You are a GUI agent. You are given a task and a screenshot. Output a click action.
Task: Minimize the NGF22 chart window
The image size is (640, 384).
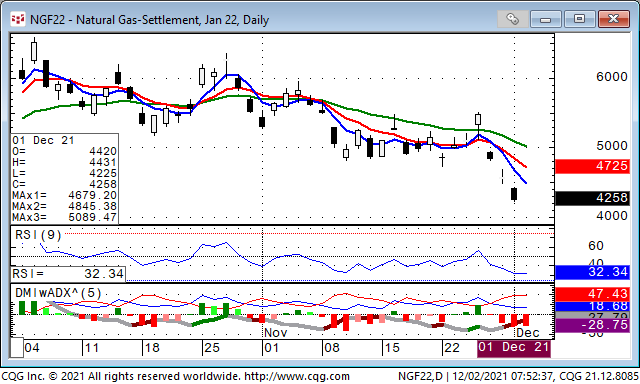coord(546,19)
